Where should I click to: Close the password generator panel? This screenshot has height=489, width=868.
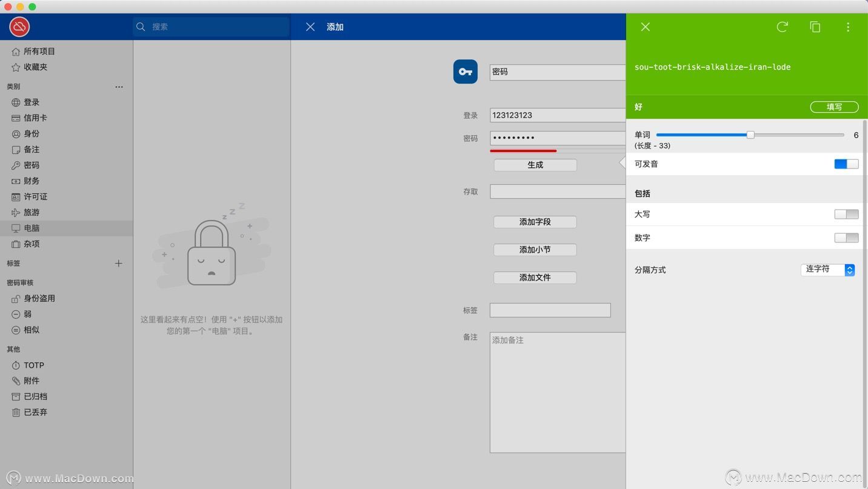(x=646, y=27)
